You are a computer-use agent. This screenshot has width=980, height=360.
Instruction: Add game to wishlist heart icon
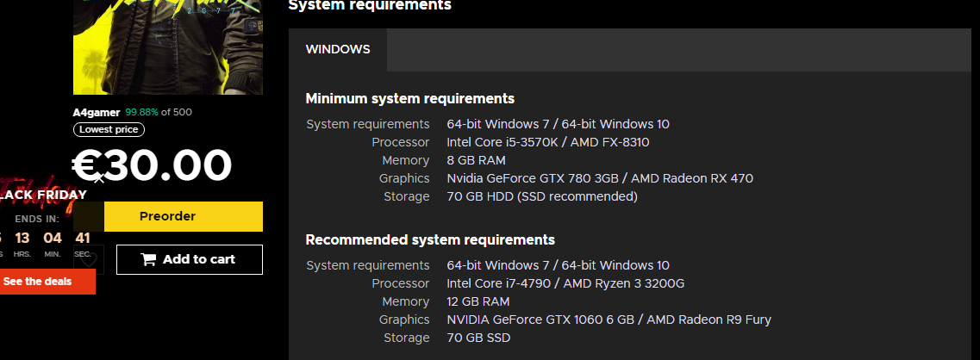pyautogui.click(x=90, y=259)
